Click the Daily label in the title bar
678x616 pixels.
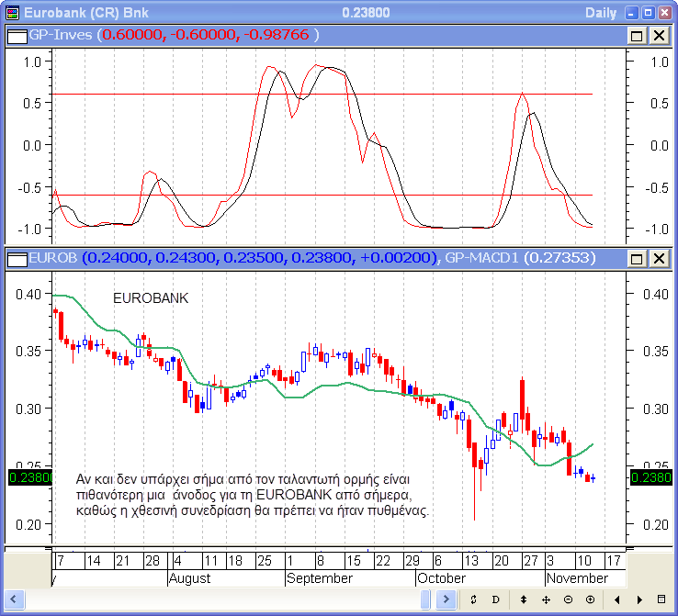[603, 12]
